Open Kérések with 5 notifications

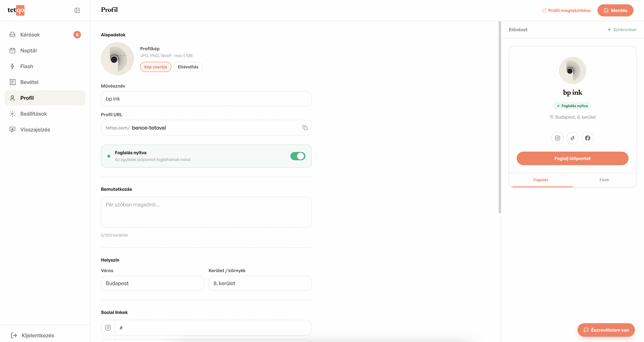tap(30, 35)
